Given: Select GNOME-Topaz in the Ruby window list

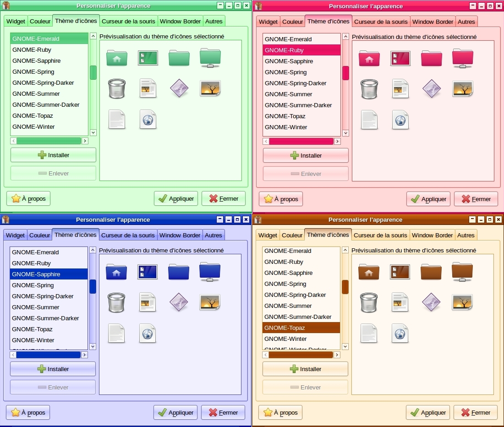Looking at the screenshot, I should tap(301, 116).
